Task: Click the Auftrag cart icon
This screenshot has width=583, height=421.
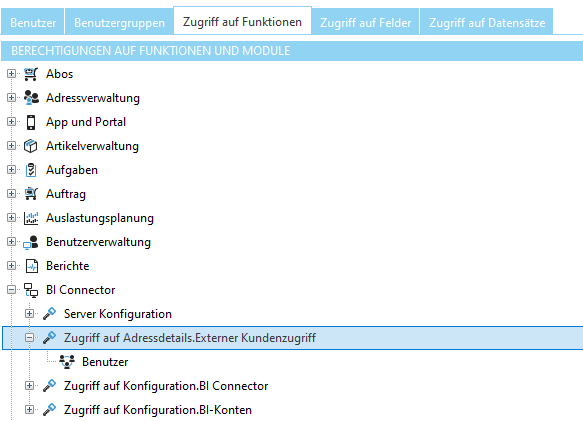Action: click(31, 194)
